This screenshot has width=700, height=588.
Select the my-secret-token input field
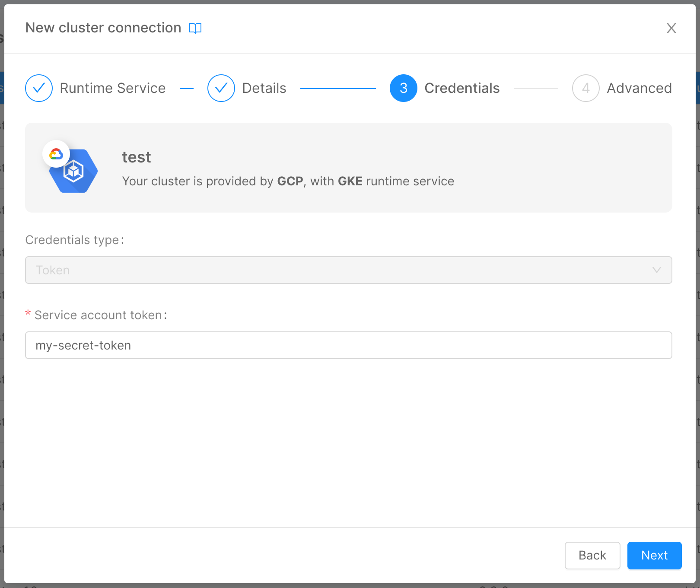349,345
